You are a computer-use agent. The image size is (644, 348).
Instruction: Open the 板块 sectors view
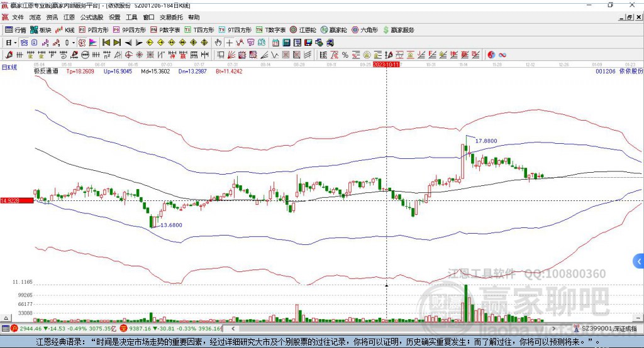(41, 30)
